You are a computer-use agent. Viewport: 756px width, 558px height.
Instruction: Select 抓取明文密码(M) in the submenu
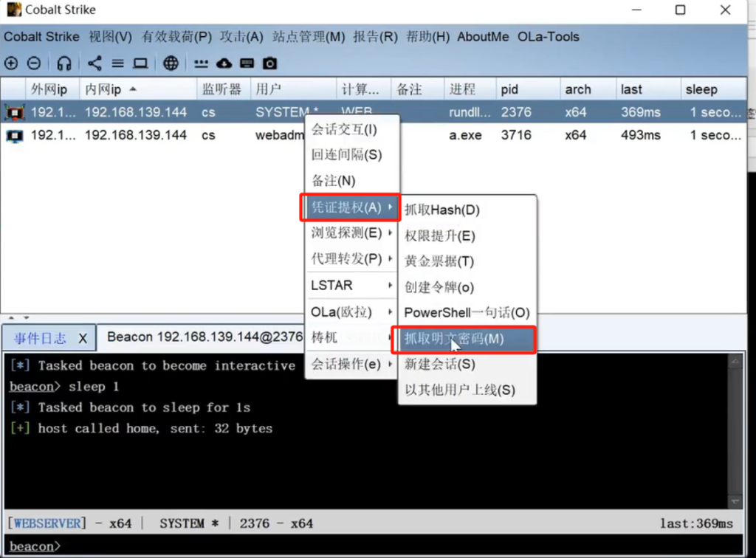467,340
